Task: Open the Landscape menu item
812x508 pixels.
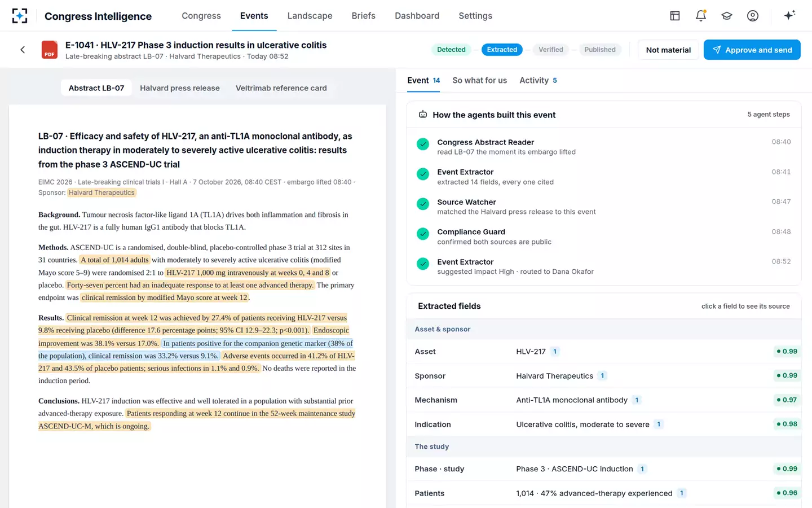Action: pyautogui.click(x=310, y=16)
